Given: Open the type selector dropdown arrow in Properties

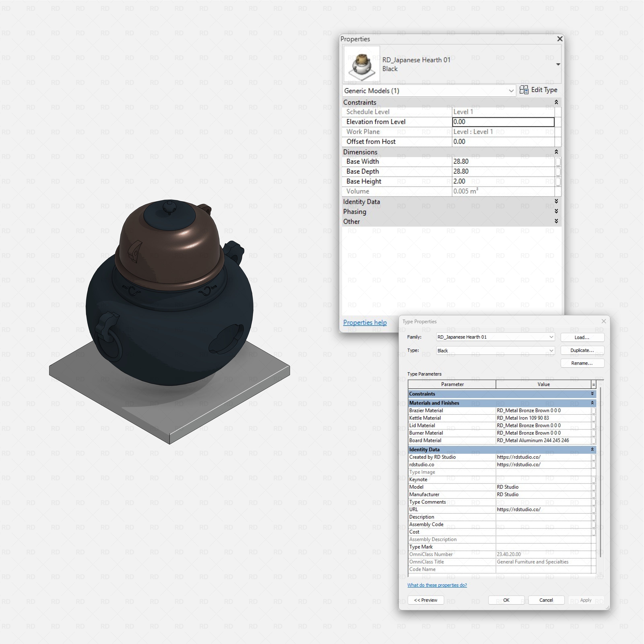Looking at the screenshot, I should point(558,64).
